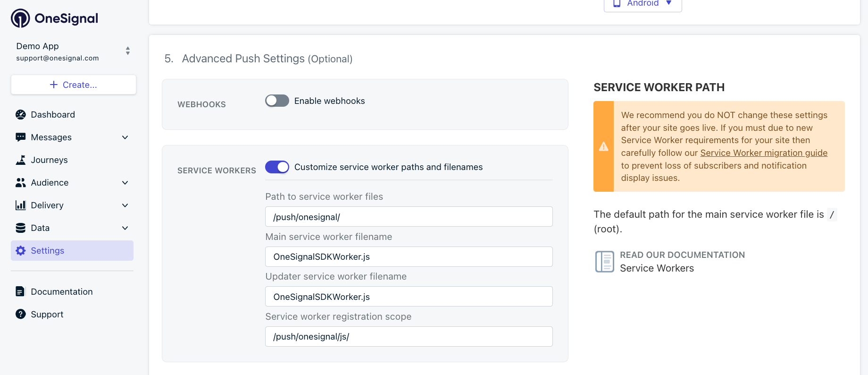This screenshot has height=375, width=868.
Task: Click the Audience people icon
Action: [21, 183]
